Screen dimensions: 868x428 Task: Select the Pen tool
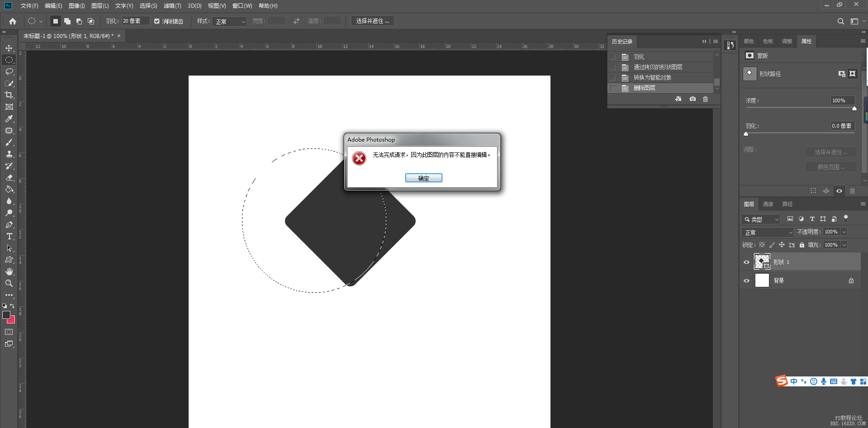9,224
